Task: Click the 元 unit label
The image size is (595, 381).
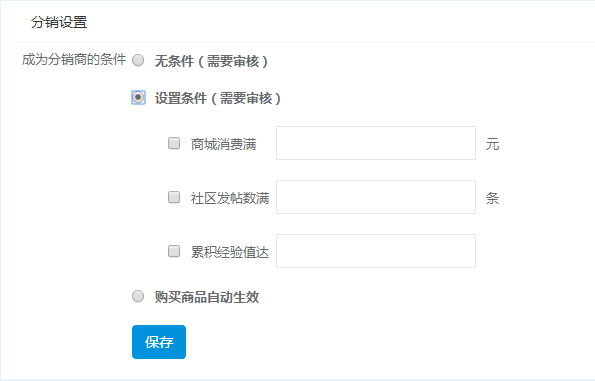Action: tap(493, 144)
